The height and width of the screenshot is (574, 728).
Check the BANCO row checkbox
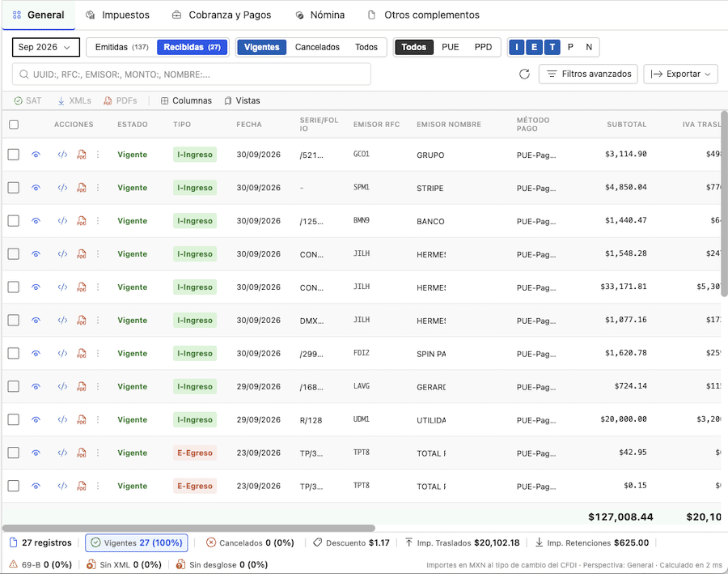point(14,221)
